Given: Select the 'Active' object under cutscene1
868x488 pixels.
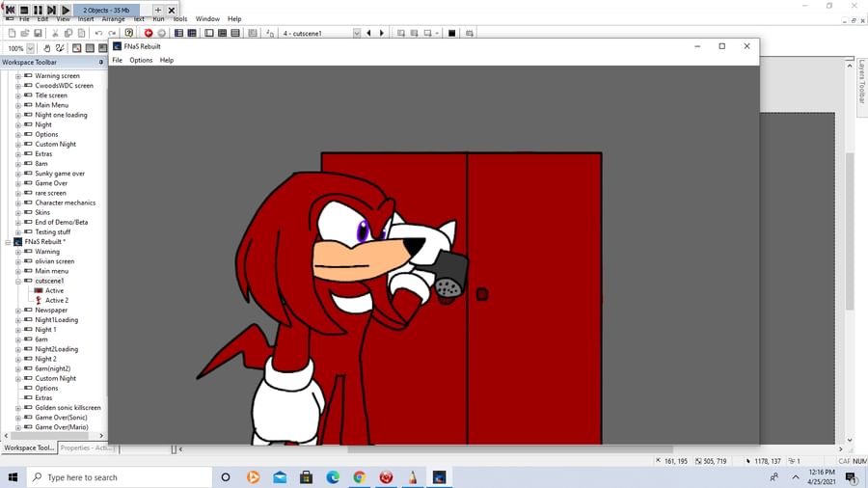Looking at the screenshot, I should click(54, 290).
